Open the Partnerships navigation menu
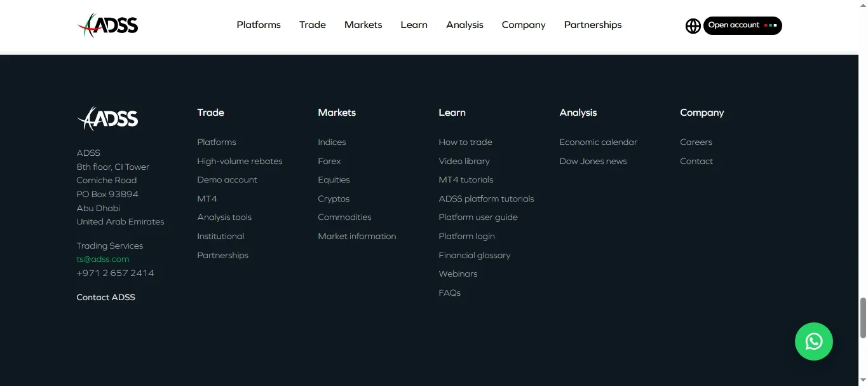868x386 pixels. tap(593, 25)
